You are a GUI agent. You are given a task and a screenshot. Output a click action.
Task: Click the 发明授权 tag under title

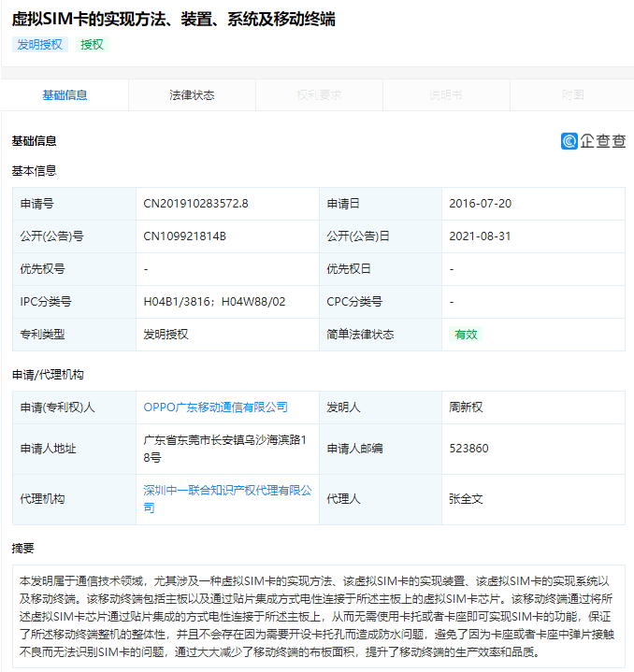(40, 44)
